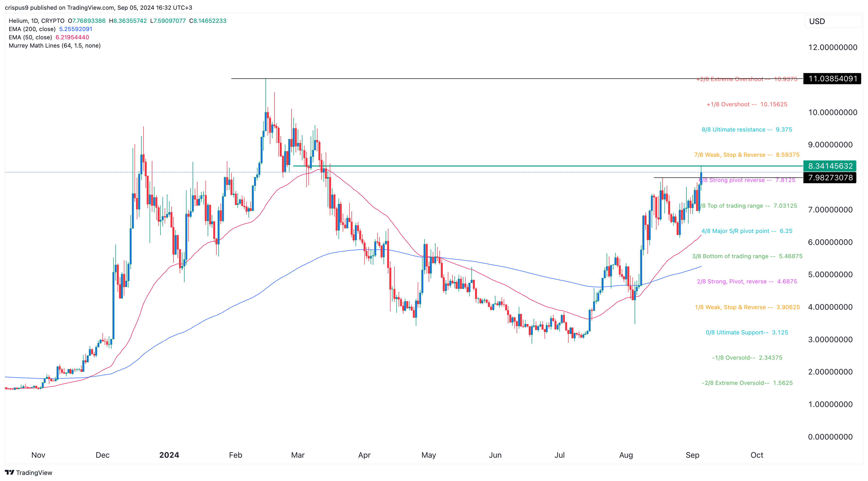Click the Sep label on the time axis
Viewport: 868px width, 481px height.
tap(692, 455)
